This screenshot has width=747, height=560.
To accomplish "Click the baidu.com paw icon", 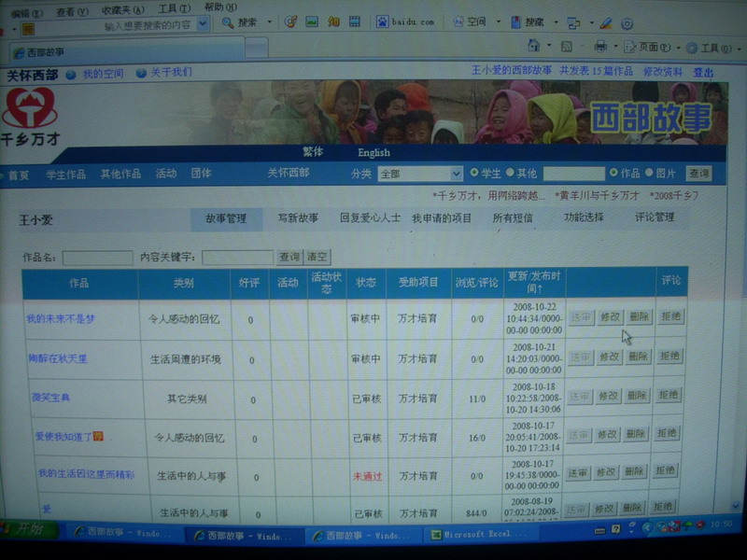I will pyautogui.click(x=382, y=21).
